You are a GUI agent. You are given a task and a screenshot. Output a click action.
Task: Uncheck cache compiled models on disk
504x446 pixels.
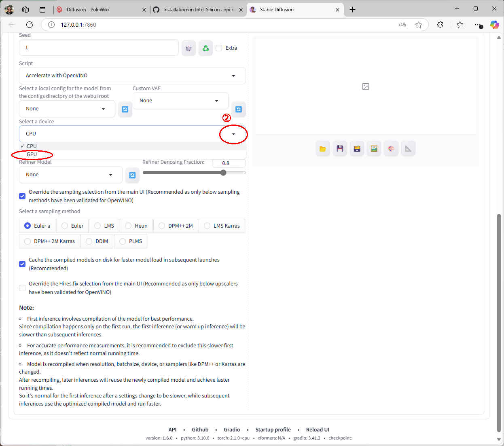[22, 264]
